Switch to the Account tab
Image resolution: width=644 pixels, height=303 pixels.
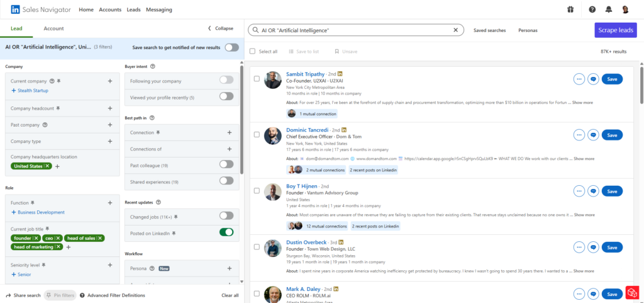tap(54, 28)
